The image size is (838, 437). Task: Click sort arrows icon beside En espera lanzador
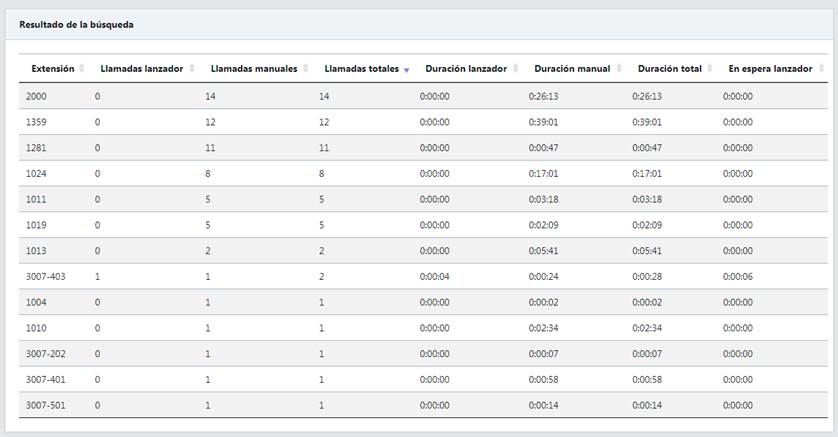(821, 69)
